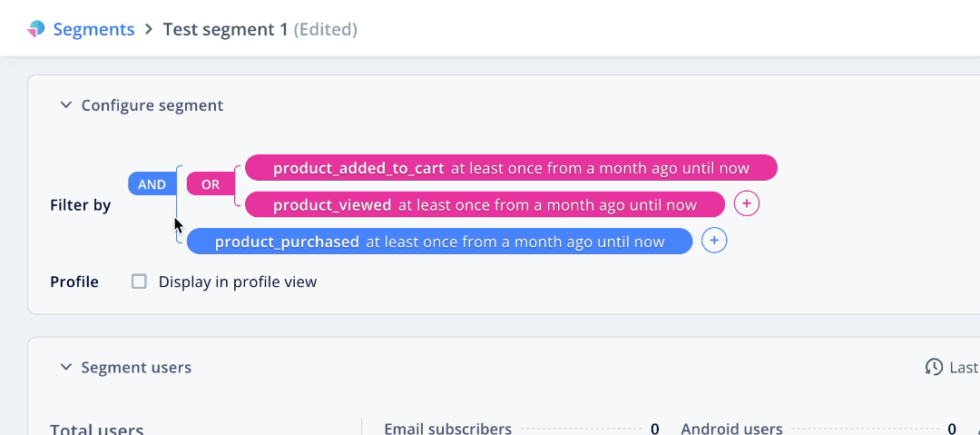Open the Segments breadcrumb link
The width and height of the screenshot is (980, 435).
(x=93, y=29)
